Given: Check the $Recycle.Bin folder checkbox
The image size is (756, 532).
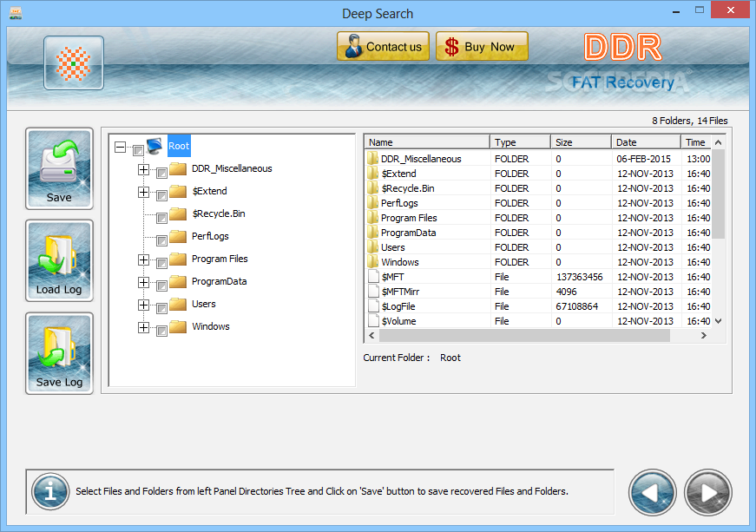Looking at the screenshot, I should pyautogui.click(x=161, y=218).
